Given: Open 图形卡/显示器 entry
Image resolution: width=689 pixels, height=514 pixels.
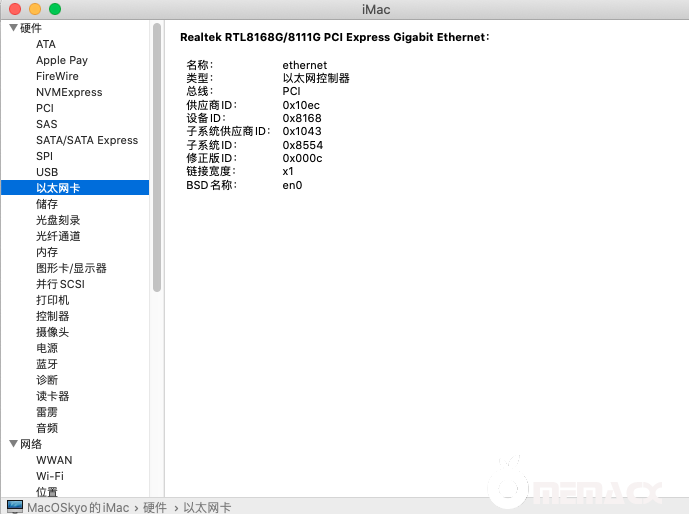Looking at the screenshot, I should (71, 268).
